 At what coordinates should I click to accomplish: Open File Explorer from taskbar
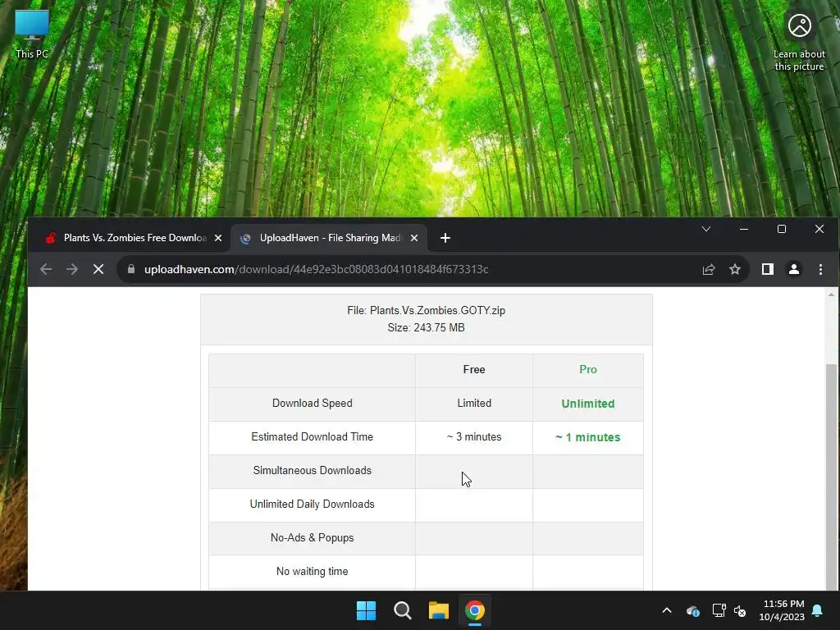438,610
